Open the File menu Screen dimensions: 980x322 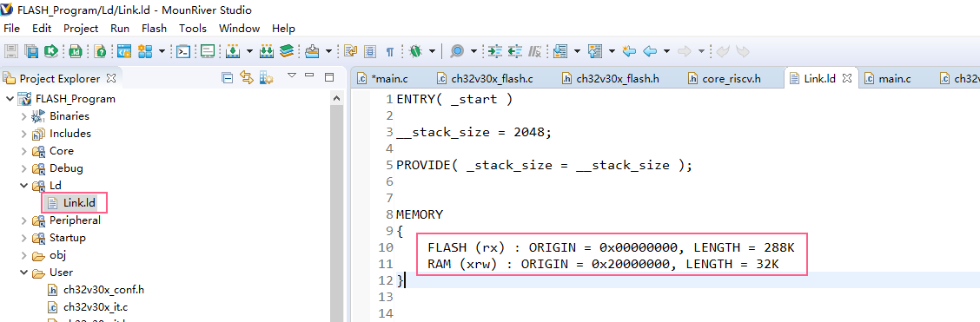[11, 29]
